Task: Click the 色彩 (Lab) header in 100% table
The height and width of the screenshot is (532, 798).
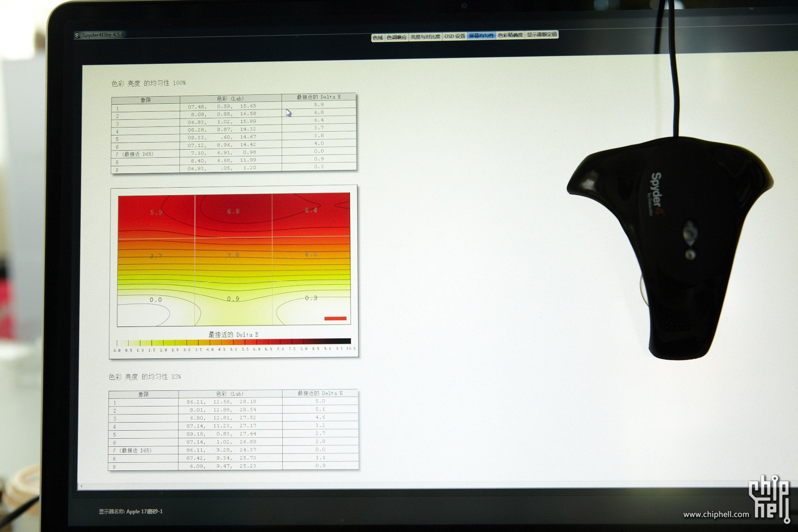Action: [230, 99]
